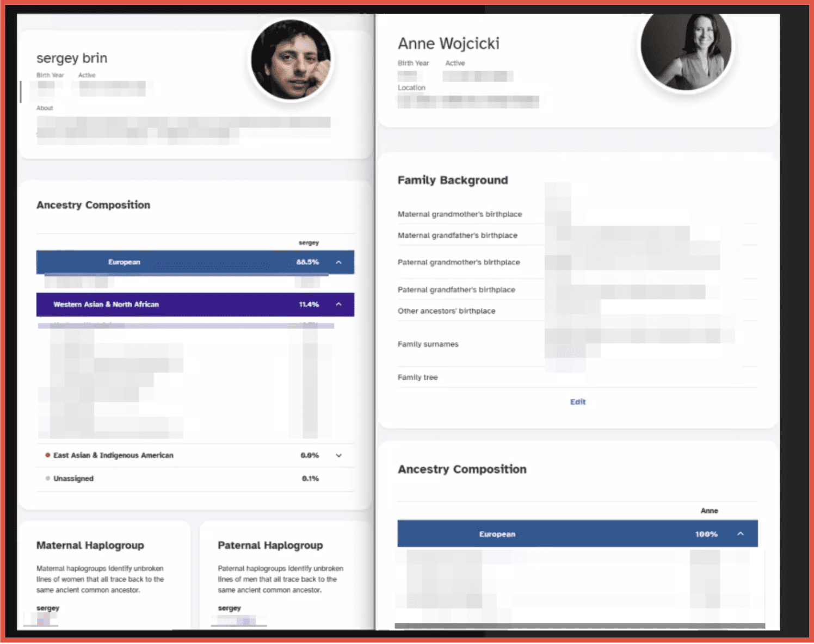Viewport: 814px width, 644px height.
Task: Click the horizontal scrollbar under Anne's panel
Action: [579, 626]
